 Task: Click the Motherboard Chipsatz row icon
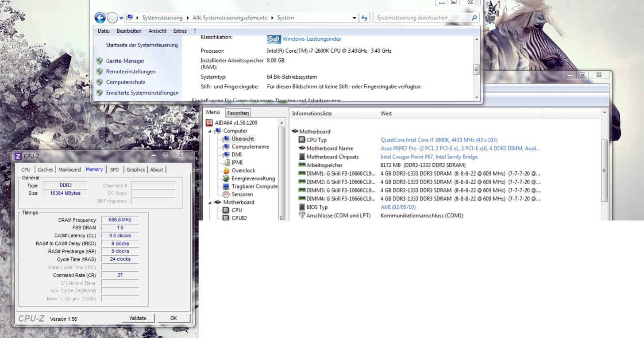point(302,157)
